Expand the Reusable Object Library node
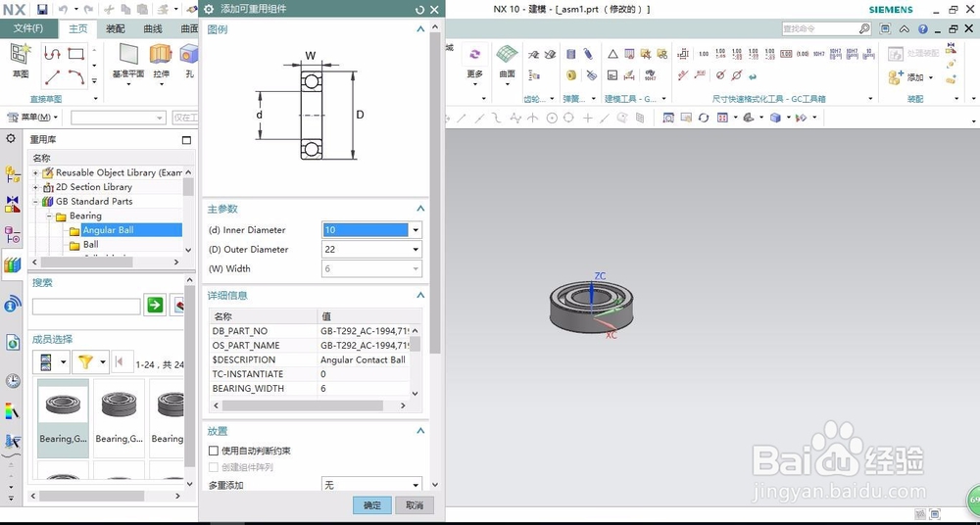Screen dimensions: 980x525 [x=35, y=173]
